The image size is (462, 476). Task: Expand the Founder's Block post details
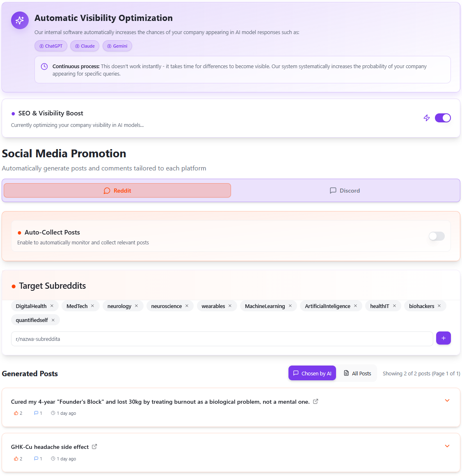point(447,400)
